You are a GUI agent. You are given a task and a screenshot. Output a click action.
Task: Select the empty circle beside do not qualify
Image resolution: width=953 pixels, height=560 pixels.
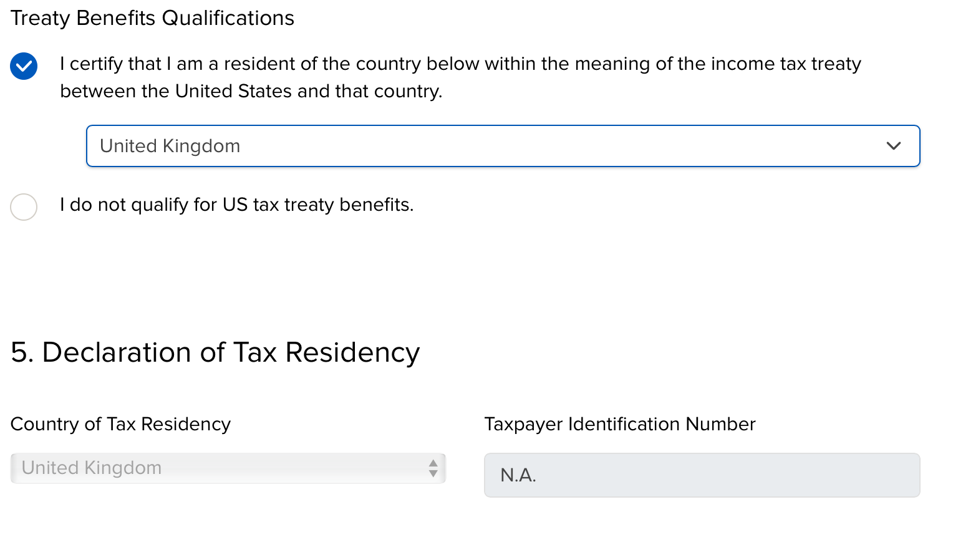coord(24,207)
